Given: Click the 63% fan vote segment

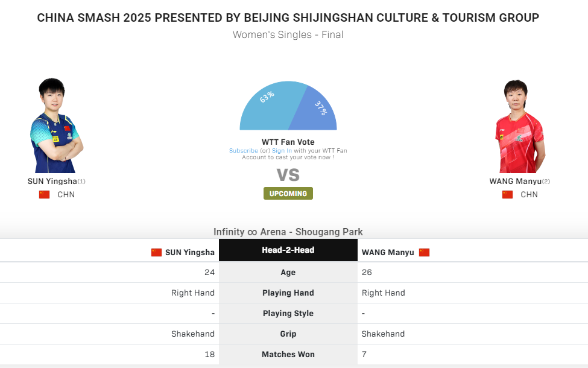Looking at the screenshot, I should (x=268, y=109).
